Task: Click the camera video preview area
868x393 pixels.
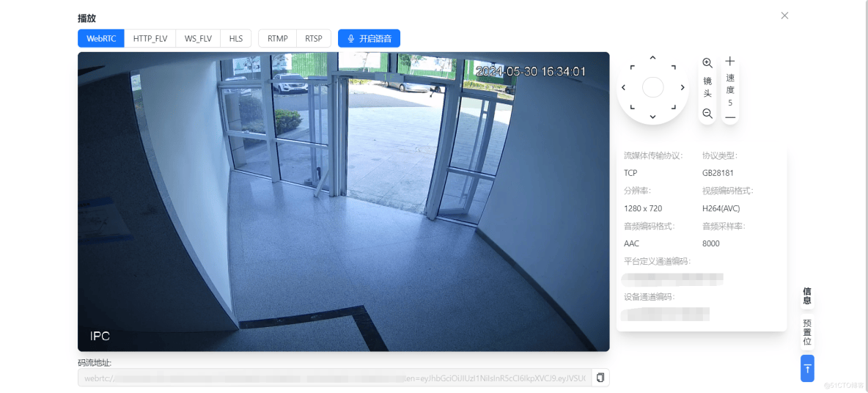Action: pyautogui.click(x=343, y=202)
